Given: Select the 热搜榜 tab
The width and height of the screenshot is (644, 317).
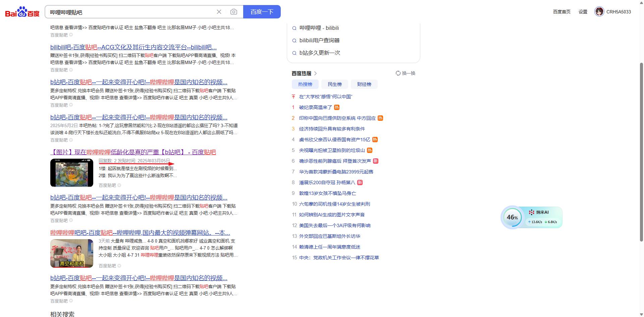Looking at the screenshot, I should point(305,84).
